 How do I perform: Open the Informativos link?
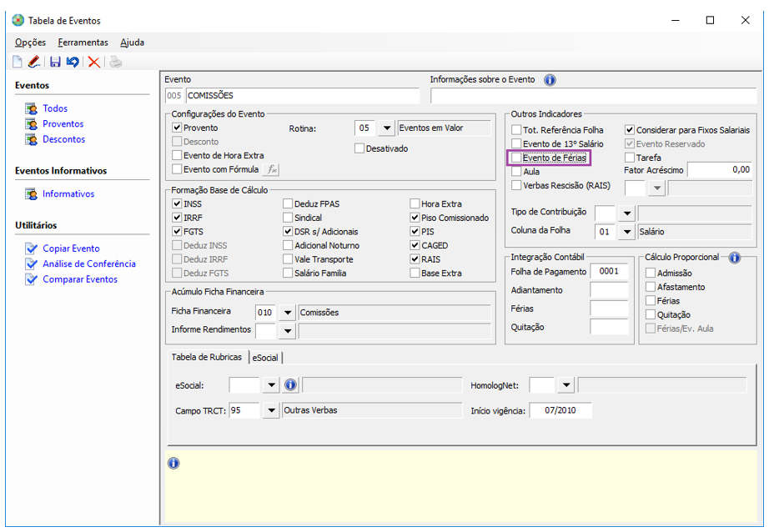click(x=68, y=194)
